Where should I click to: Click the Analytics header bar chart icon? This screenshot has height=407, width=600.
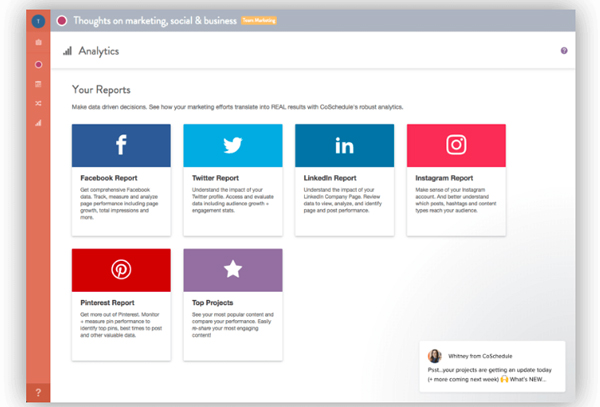coord(67,51)
